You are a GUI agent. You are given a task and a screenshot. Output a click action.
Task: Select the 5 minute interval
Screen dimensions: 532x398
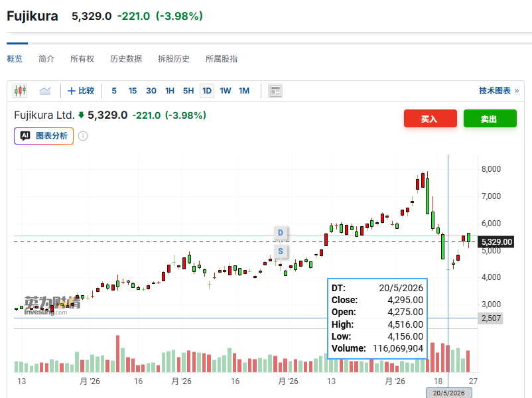coord(114,91)
